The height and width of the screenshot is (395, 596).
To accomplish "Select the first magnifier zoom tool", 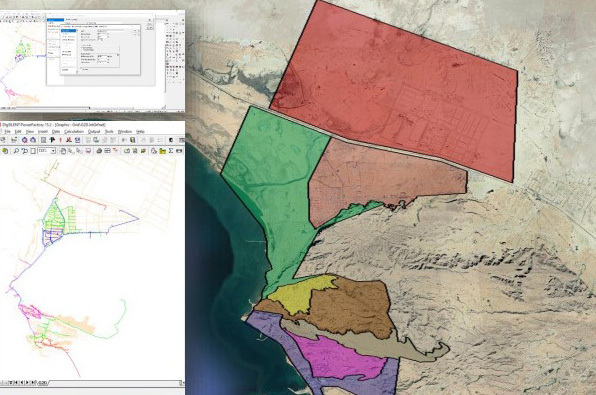I will (16, 151).
